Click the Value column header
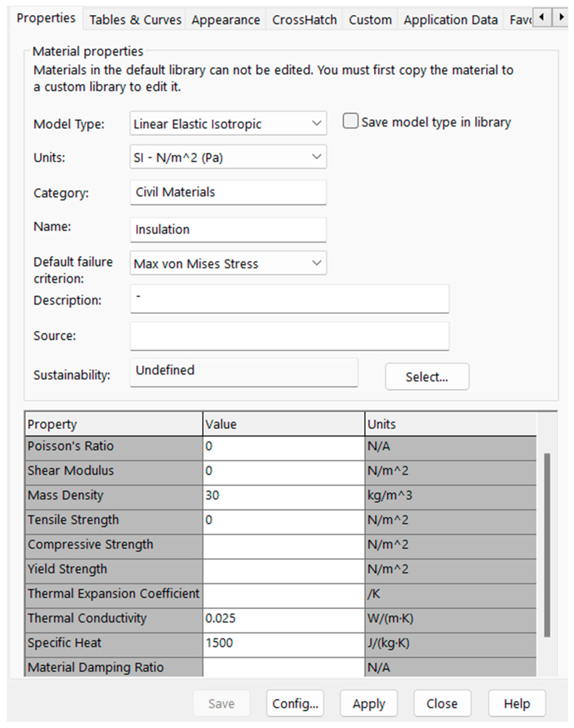The image size is (574, 728). click(x=283, y=424)
